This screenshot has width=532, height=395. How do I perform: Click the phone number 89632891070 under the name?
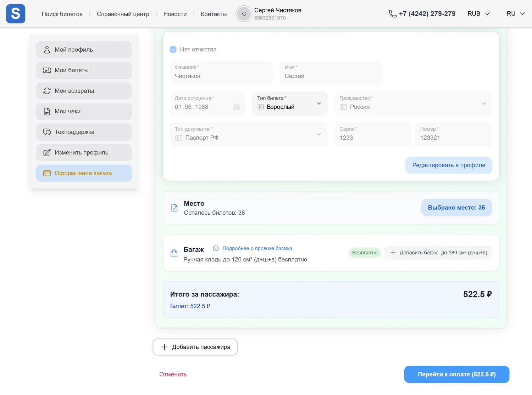(x=270, y=18)
